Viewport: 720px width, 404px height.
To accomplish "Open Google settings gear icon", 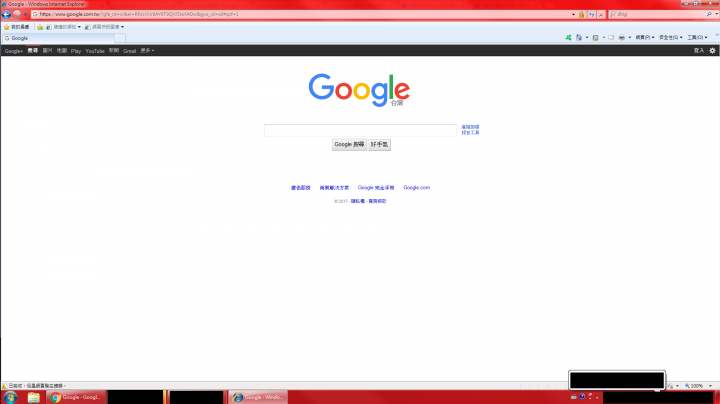I will tap(712, 51).
